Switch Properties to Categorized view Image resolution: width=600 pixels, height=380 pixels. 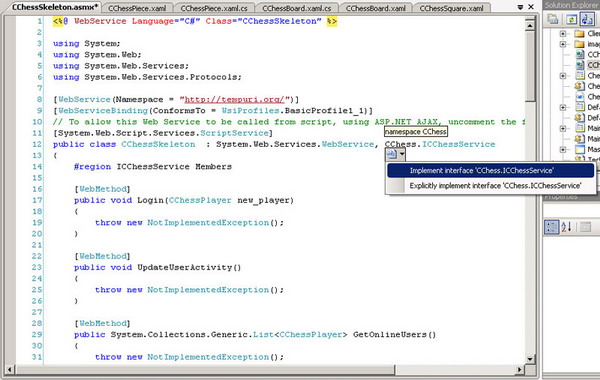pyautogui.click(x=551, y=227)
